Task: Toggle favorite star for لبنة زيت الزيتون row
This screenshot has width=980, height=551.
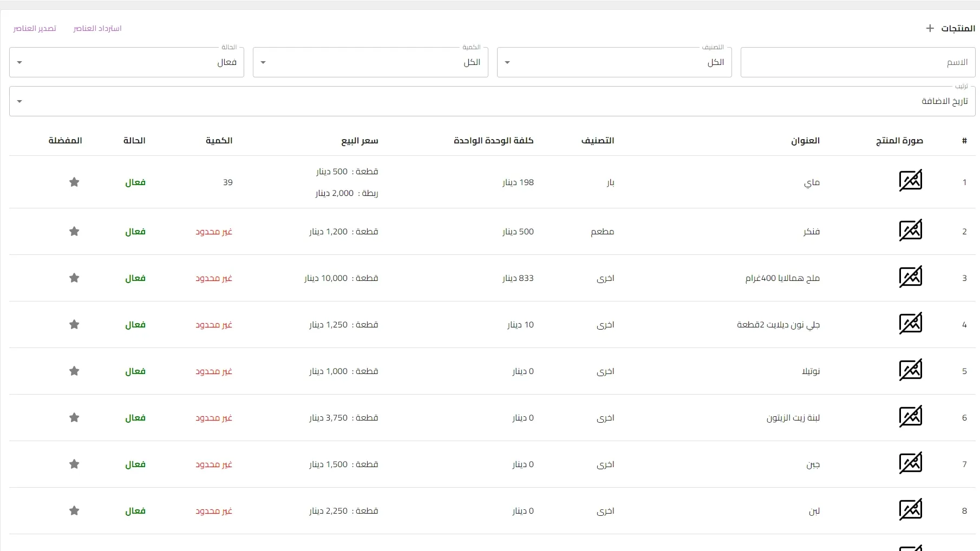Action: click(74, 418)
